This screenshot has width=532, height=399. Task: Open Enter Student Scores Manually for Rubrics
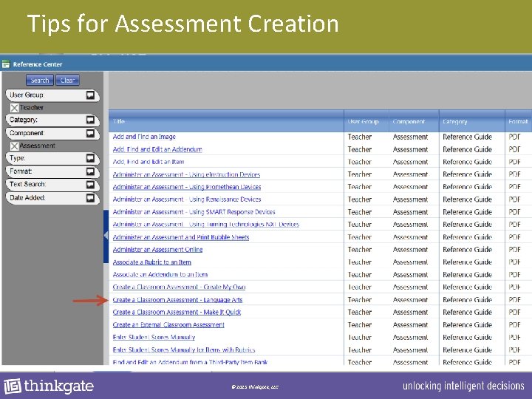tap(184, 349)
